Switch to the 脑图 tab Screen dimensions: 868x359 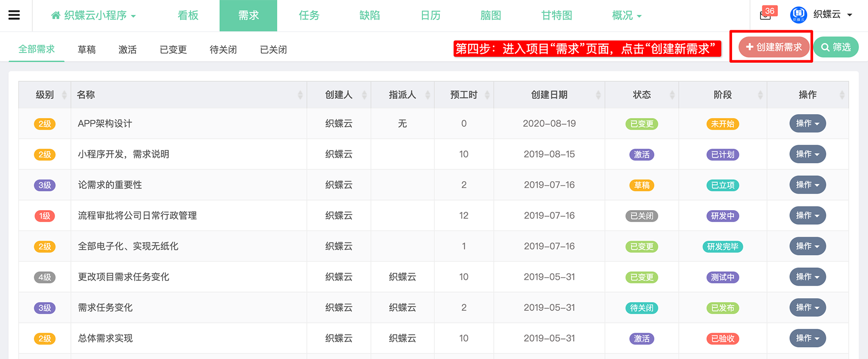point(491,15)
